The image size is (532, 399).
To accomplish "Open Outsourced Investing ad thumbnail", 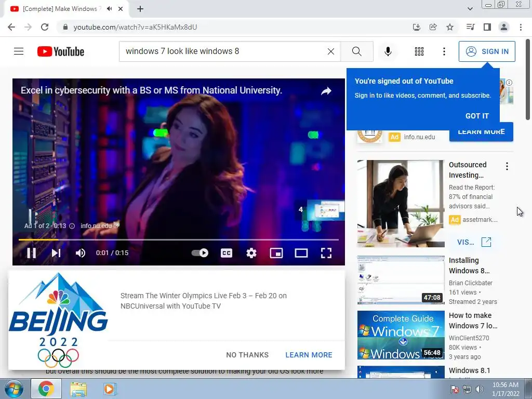I will (401, 204).
